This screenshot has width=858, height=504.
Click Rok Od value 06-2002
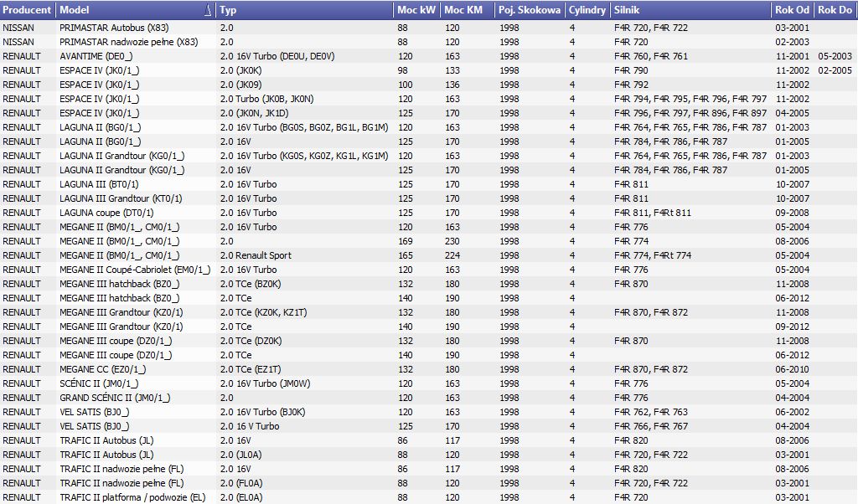[792, 411]
